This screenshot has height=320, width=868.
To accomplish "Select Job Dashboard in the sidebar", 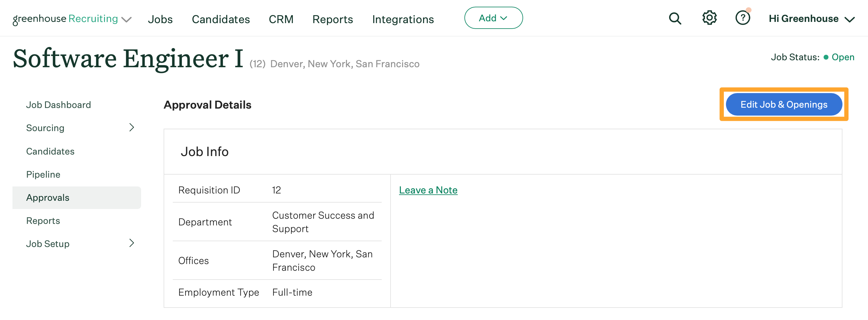I will point(59,105).
